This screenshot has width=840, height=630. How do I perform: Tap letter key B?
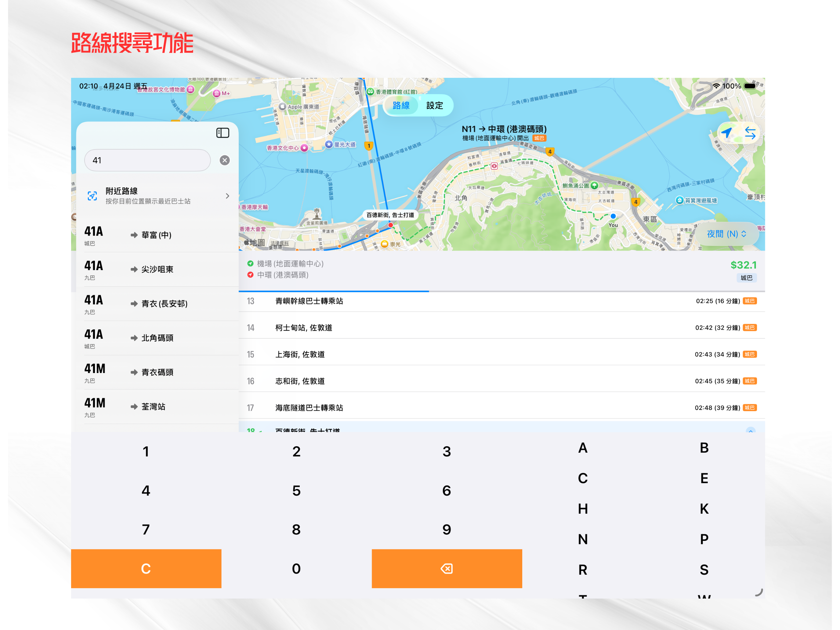pos(704,448)
